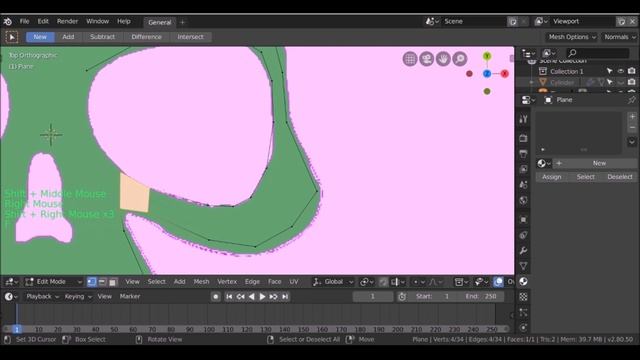This screenshot has width=640, height=360.
Task: Open the Object Data mesh tab
Action: pos(523,266)
